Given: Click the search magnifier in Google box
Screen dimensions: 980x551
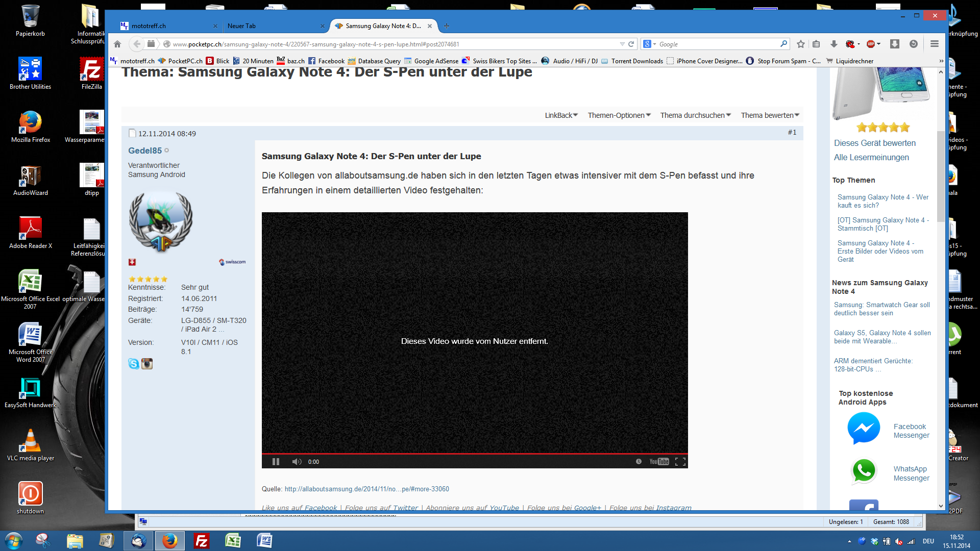Looking at the screenshot, I should [x=783, y=44].
